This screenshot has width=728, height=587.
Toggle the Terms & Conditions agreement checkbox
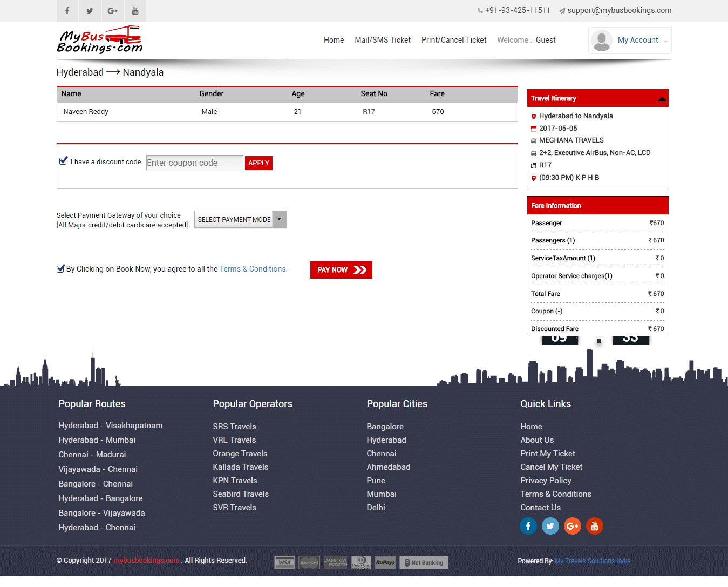tap(60, 268)
